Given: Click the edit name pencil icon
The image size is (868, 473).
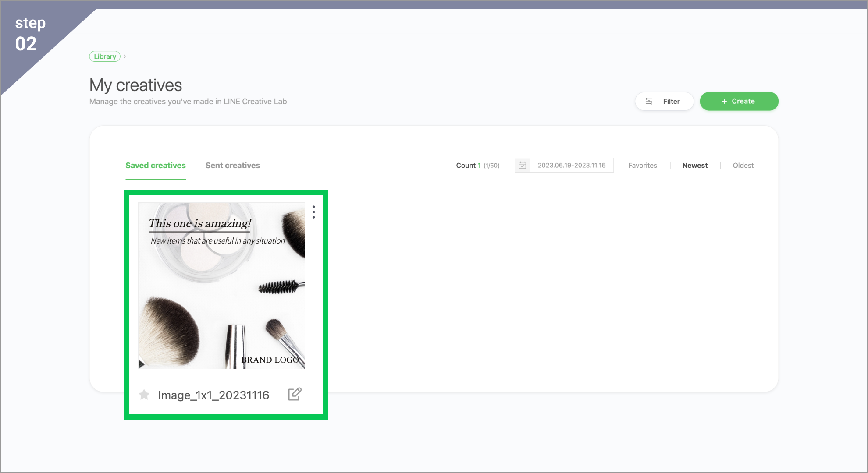Looking at the screenshot, I should 295,394.
